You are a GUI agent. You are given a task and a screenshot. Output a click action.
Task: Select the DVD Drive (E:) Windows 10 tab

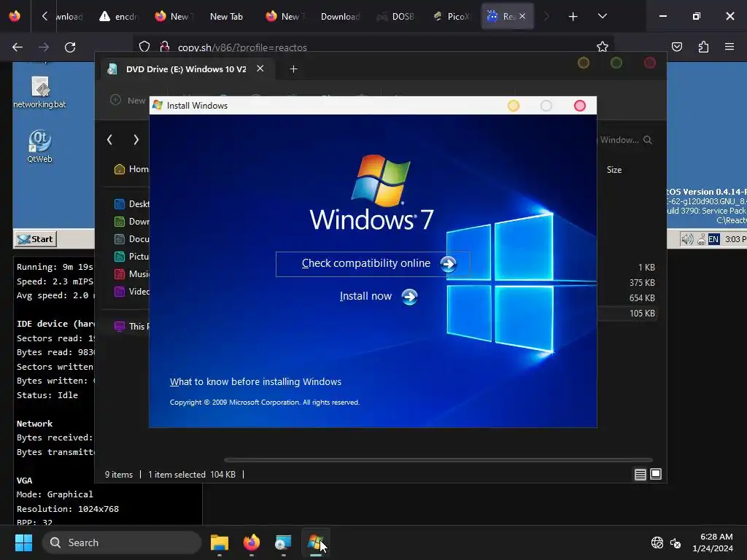pos(186,69)
